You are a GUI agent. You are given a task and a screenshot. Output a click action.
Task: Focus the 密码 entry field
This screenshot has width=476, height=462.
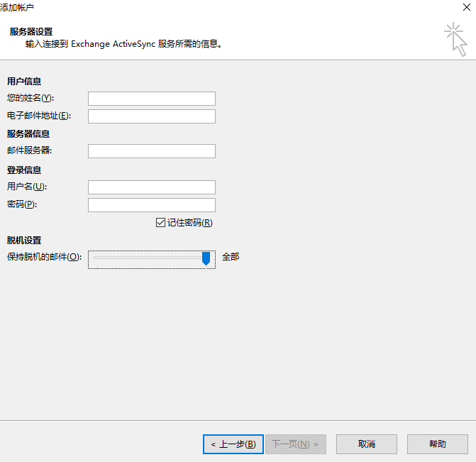[151, 205]
